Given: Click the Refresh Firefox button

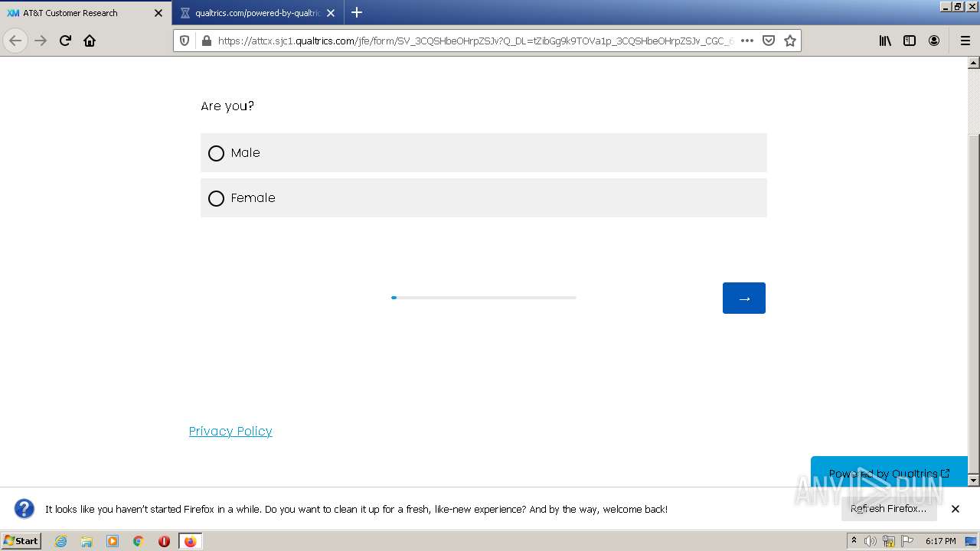Looking at the screenshot, I should [888, 509].
